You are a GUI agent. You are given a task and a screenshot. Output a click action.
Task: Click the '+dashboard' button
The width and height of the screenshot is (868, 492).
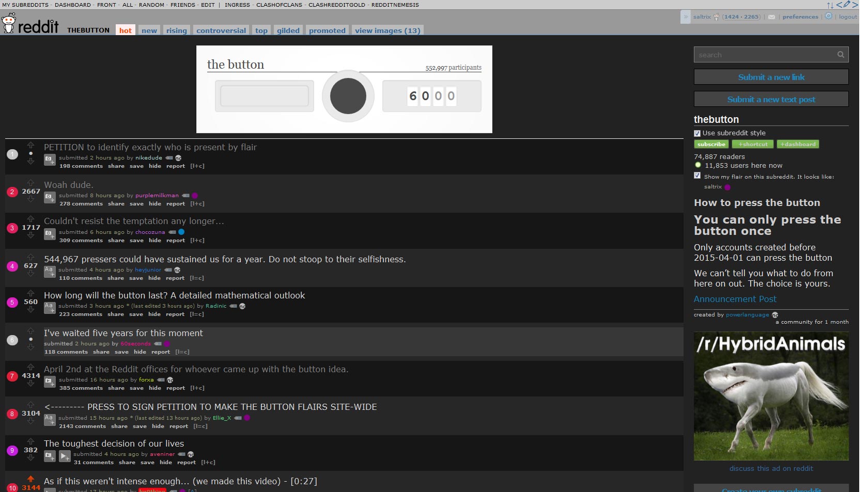798,145
